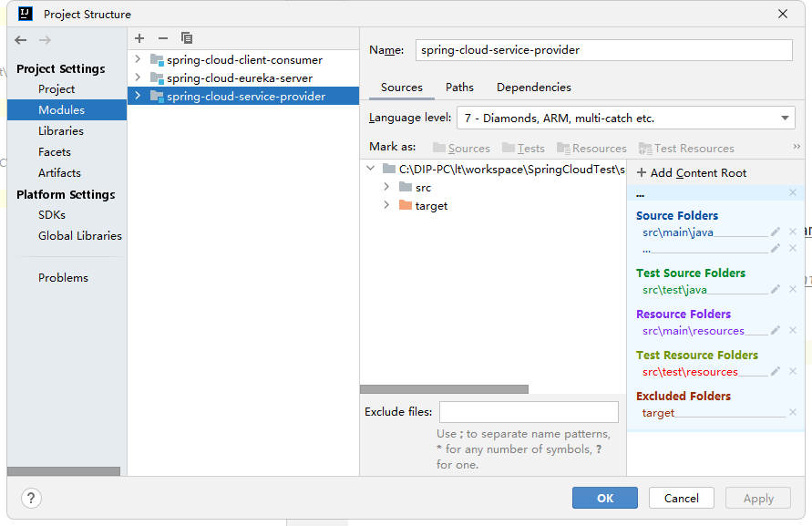
Task: Open the help question mark button
Action: tap(31, 498)
